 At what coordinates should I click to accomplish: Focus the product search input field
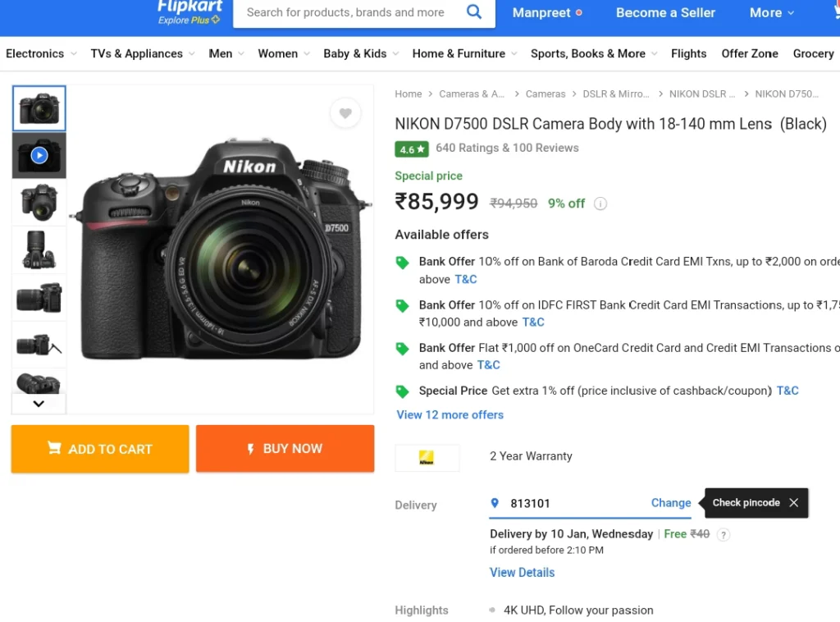(x=345, y=12)
